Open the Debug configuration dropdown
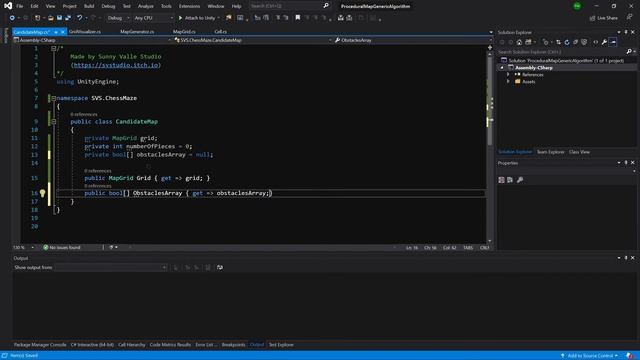This screenshot has height=360, width=640. (118, 18)
